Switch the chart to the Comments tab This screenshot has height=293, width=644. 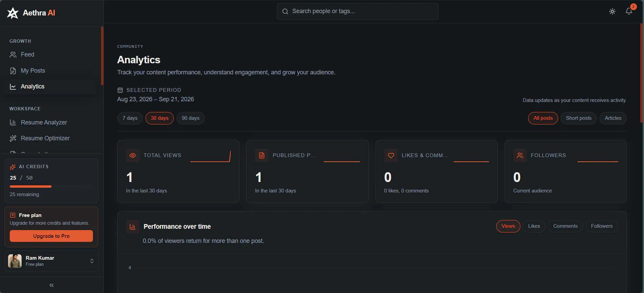pos(566,226)
